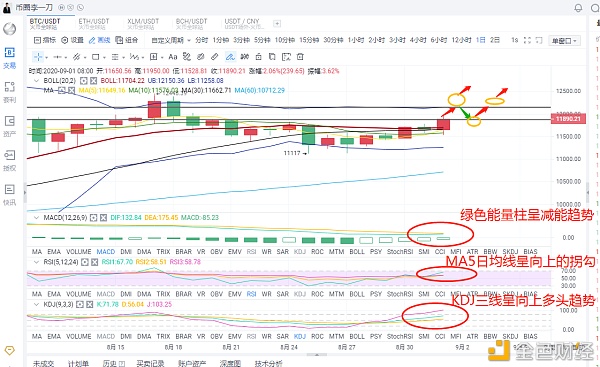Screen dimensions: 600x367
Task: Add a new trading pair tab
Action: [277, 24]
